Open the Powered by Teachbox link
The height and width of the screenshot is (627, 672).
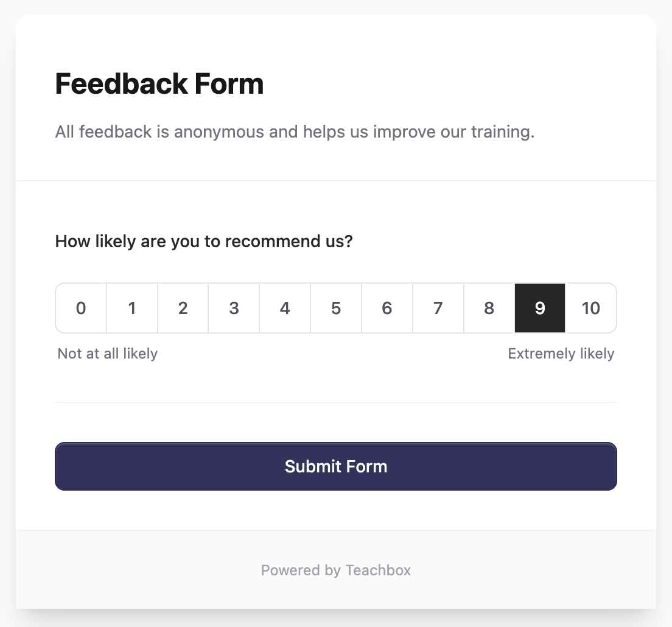click(x=336, y=570)
